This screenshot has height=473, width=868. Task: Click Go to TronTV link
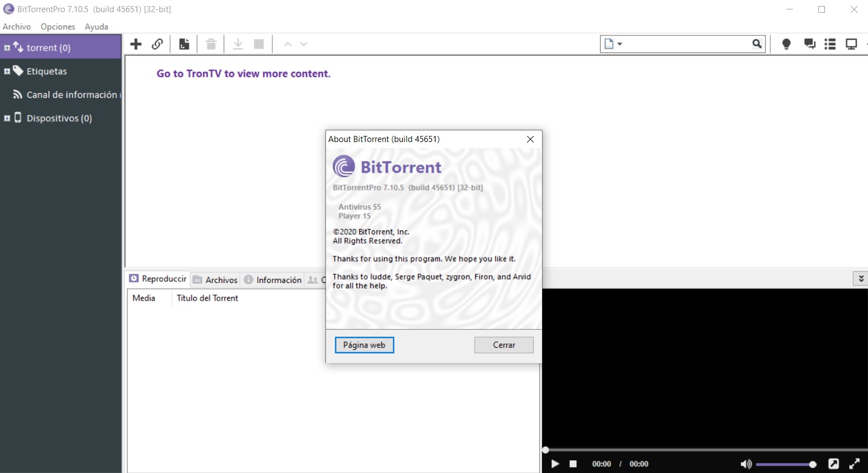pyautogui.click(x=244, y=73)
